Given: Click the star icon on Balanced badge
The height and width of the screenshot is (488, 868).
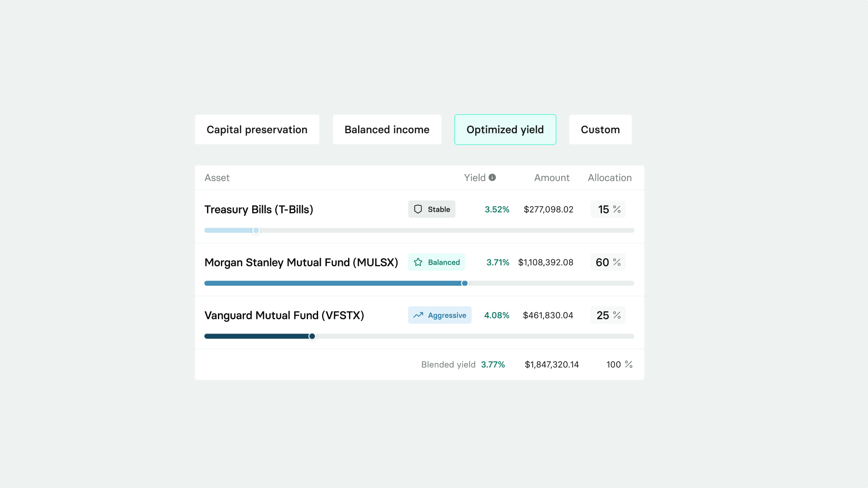Looking at the screenshot, I should pos(418,262).
